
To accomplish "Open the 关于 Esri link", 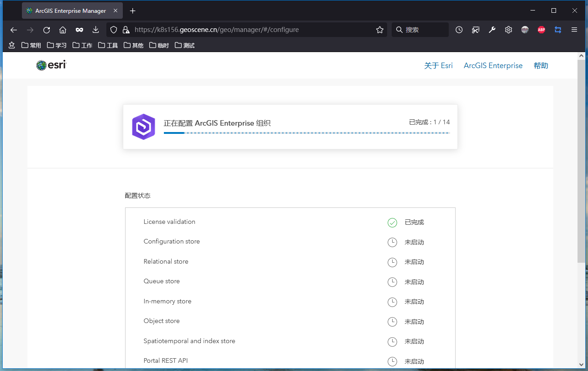I will pos(438,66).
